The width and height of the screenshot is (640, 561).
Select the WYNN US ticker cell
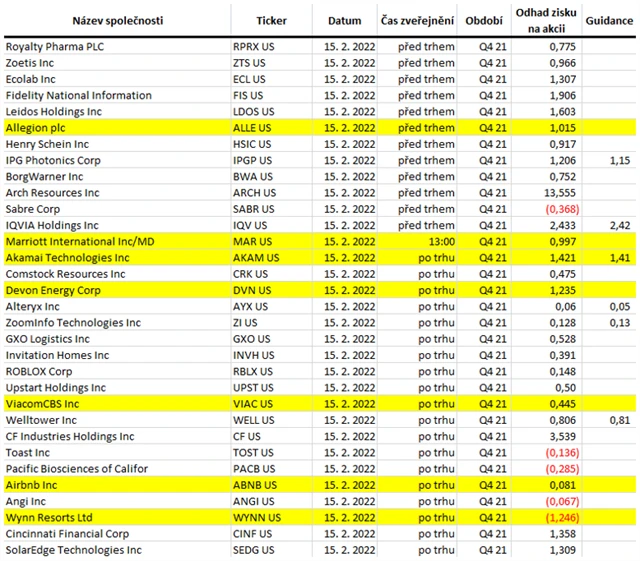coord(254,518)
